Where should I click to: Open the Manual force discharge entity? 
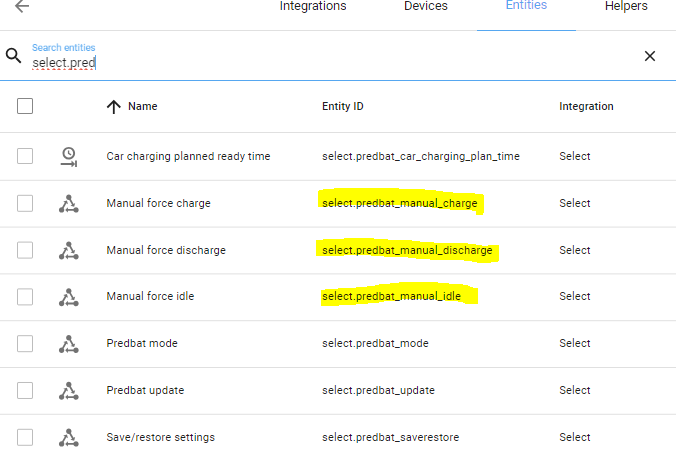click(166, 250)
